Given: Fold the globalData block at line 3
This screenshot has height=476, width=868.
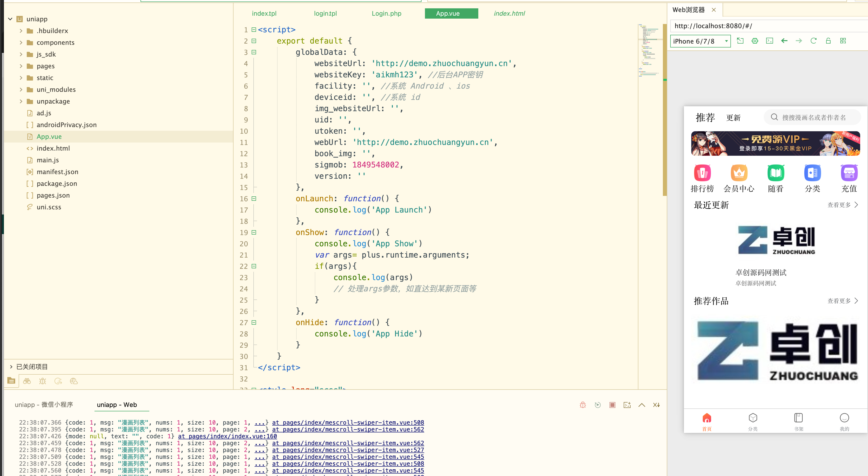Looking at the screenshot, I should (254, 52).
